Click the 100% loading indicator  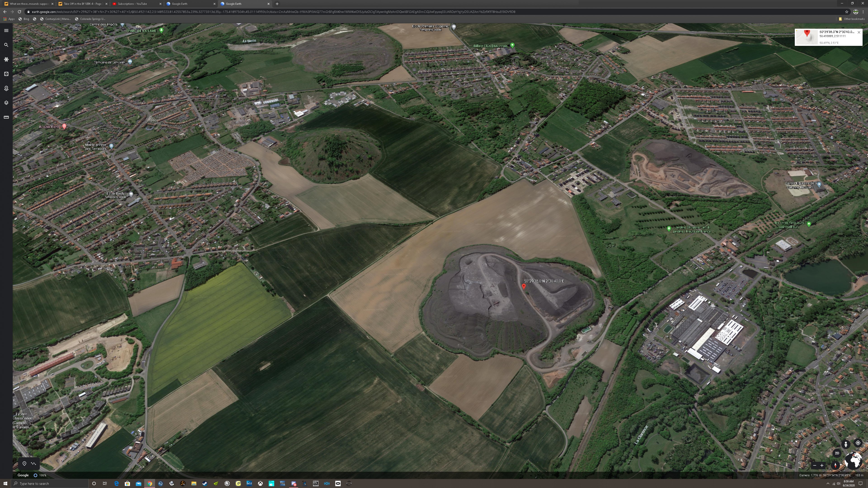[40, 475]
